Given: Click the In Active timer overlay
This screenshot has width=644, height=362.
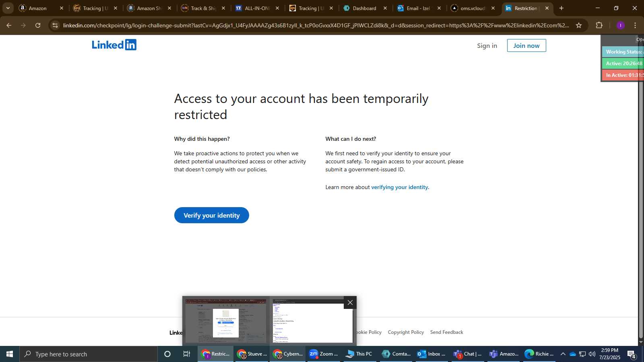Looking at the screenshot, I should pos(623,75).
